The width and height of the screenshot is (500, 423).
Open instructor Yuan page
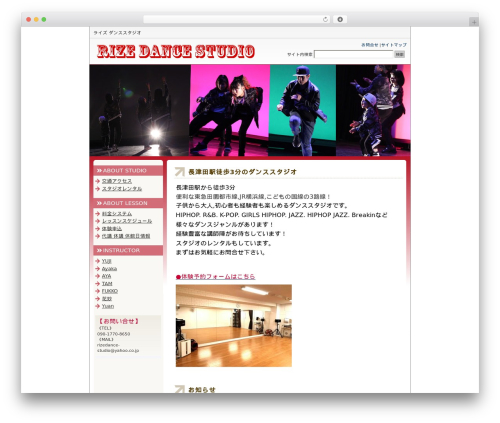(108, 306)
